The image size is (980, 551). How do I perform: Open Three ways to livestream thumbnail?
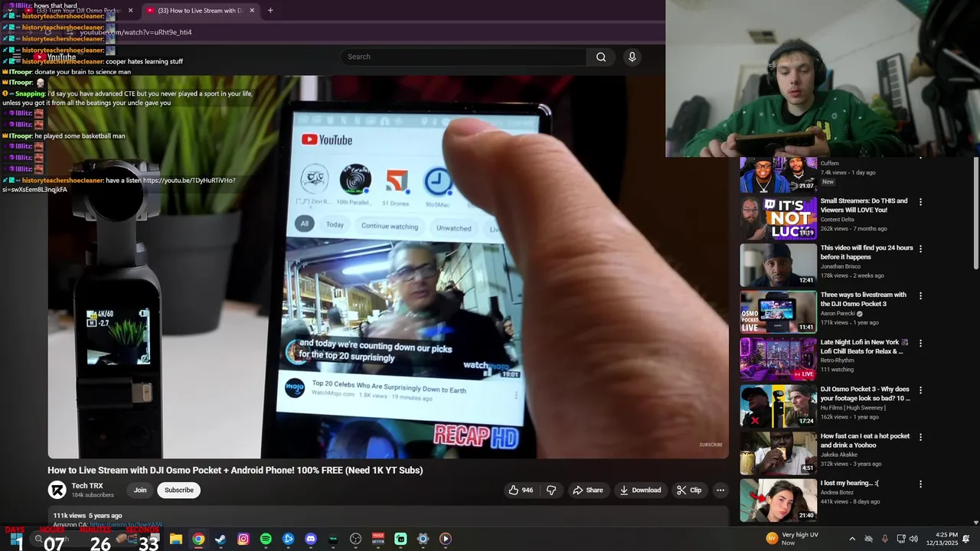click(x=778, y=311)
